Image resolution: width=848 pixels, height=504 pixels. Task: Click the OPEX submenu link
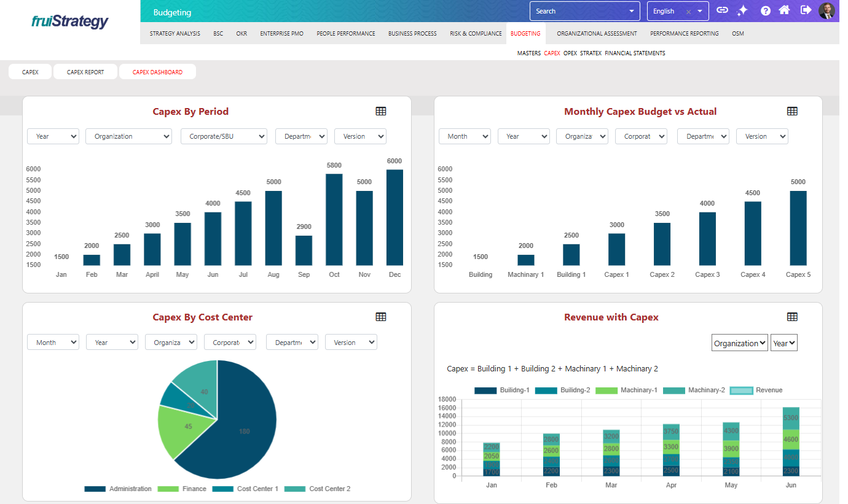coord(570,53)
